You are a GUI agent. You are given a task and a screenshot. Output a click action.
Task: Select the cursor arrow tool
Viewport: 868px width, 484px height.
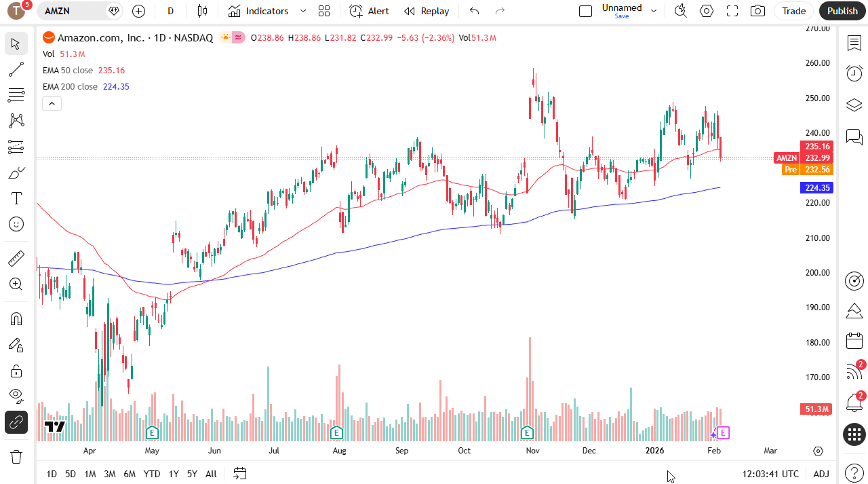16,44
